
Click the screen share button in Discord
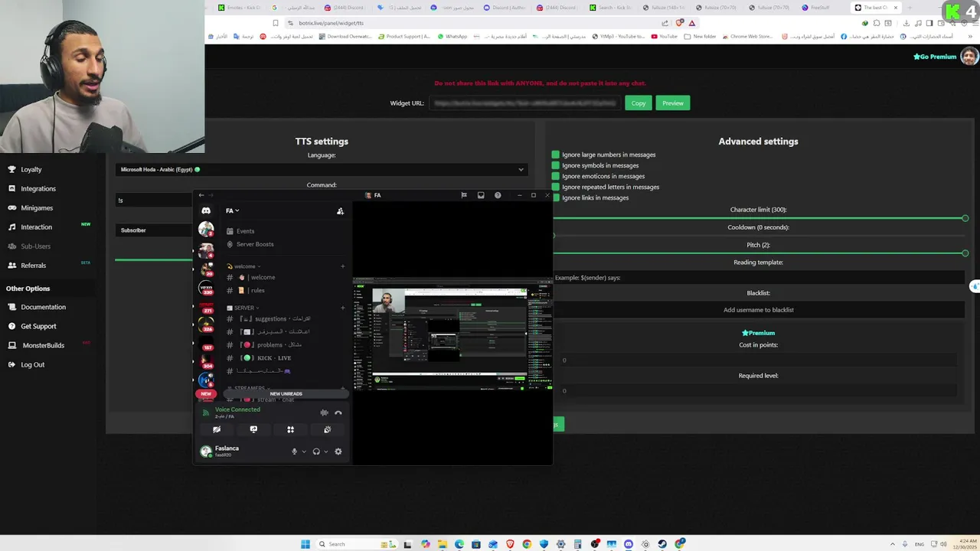click(x=253, y=429)
